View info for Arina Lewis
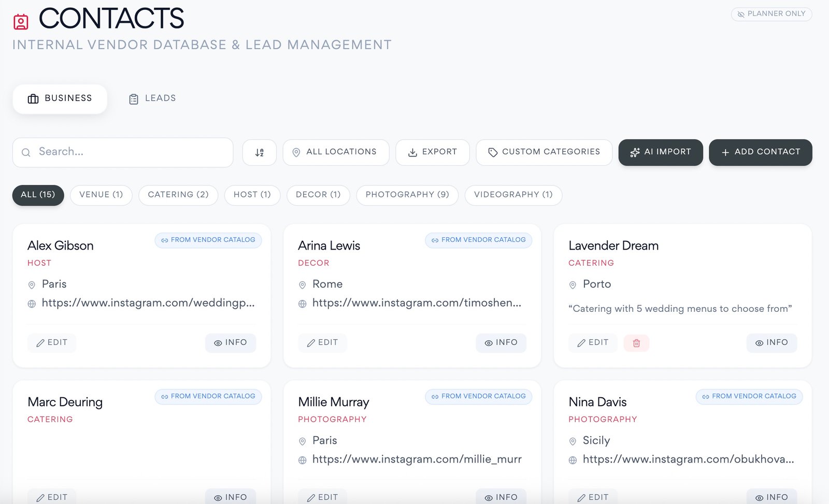The image size is (829, 504). pos(501,343)
